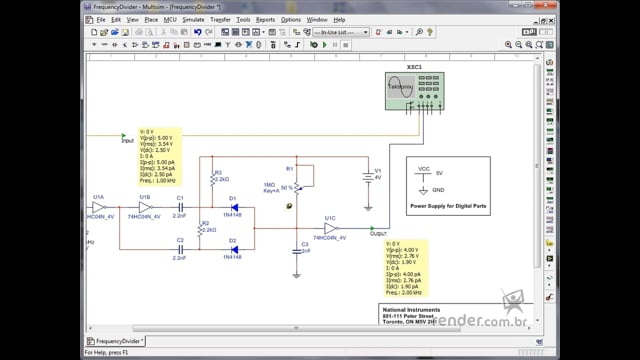Click the Stop simulation button

[346, 45]
